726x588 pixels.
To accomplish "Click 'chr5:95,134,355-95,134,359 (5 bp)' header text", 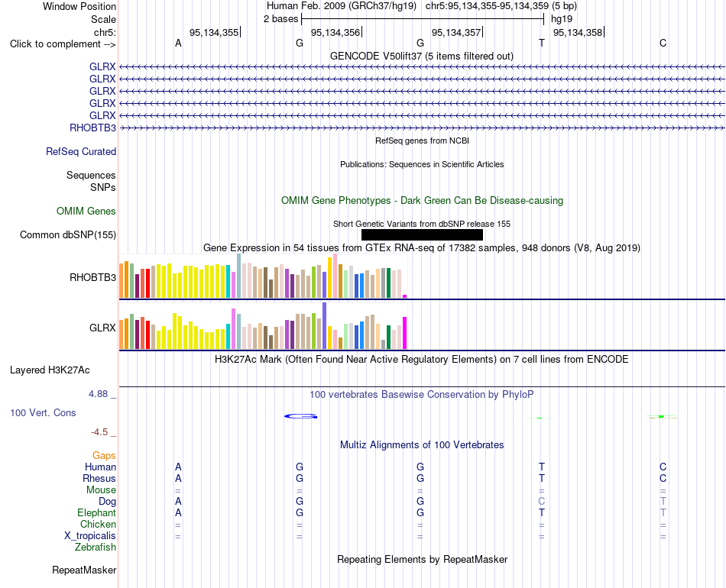I will click(501, 6).
